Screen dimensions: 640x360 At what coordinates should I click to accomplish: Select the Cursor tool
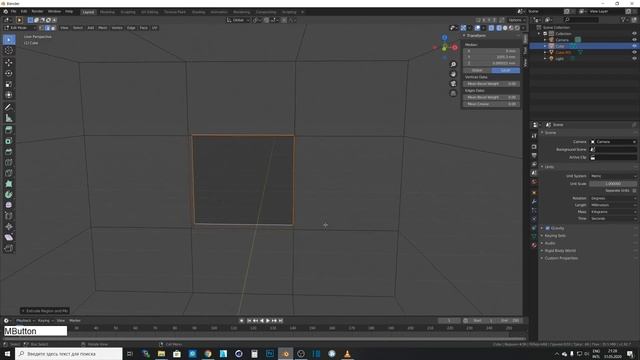pos(9,51)
